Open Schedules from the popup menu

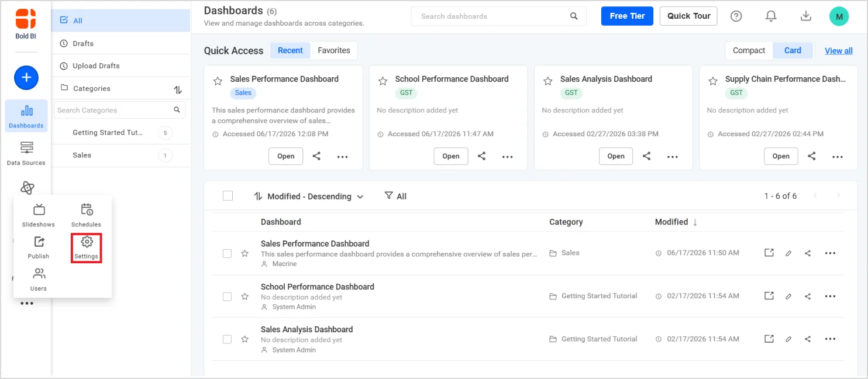click(x=87, y=215)
